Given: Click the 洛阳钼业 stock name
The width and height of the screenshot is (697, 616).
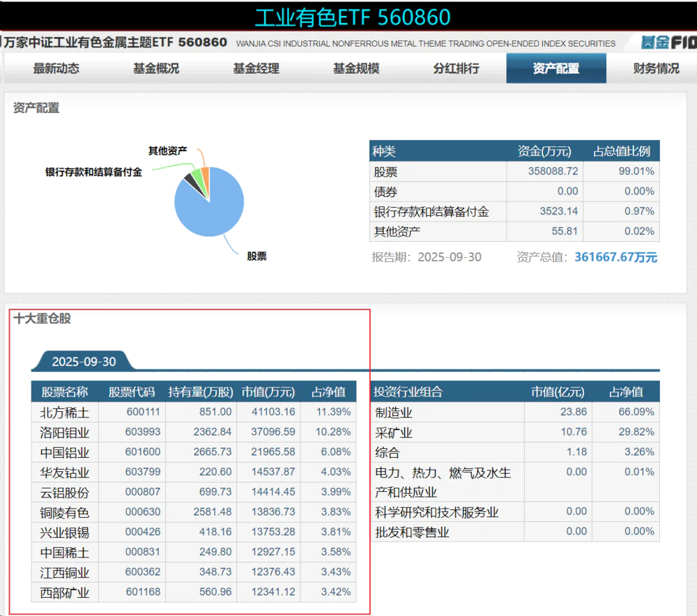Looking at the screenshot, I should [65, 432].
